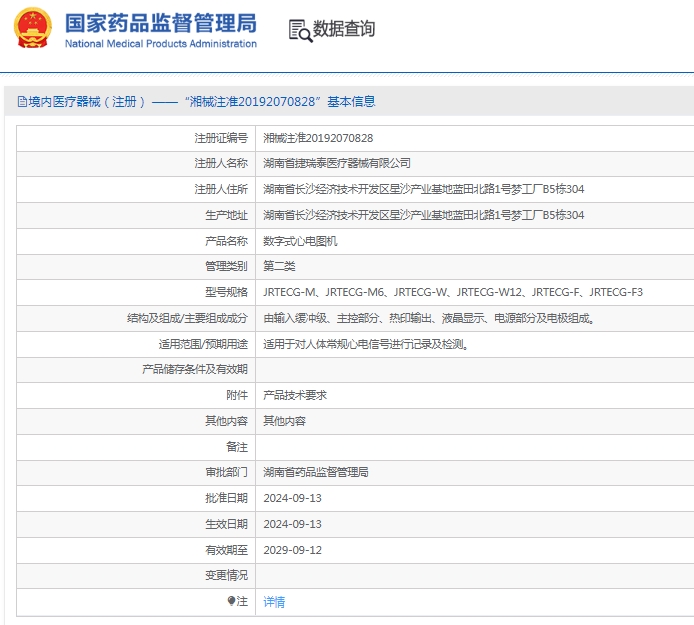This screenshot has width=694, height=625.
Task: Click the 审批部门 row label
Action: (226, 472)
